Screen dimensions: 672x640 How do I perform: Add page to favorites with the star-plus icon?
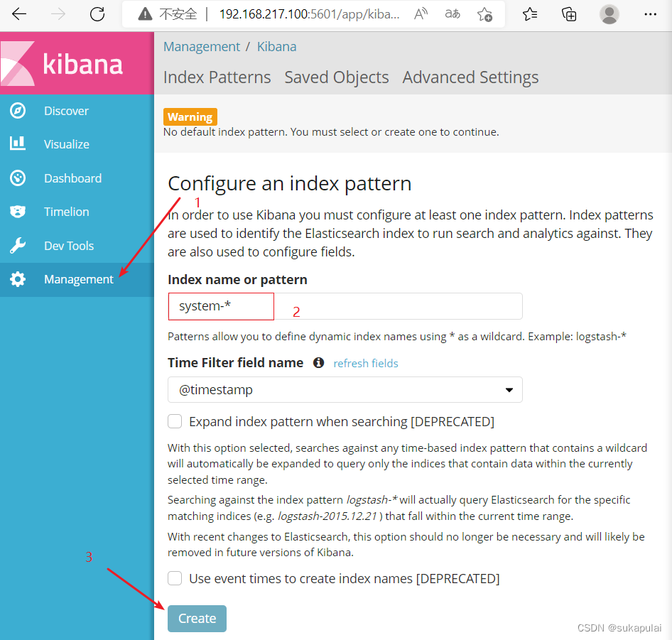(484, 15)
